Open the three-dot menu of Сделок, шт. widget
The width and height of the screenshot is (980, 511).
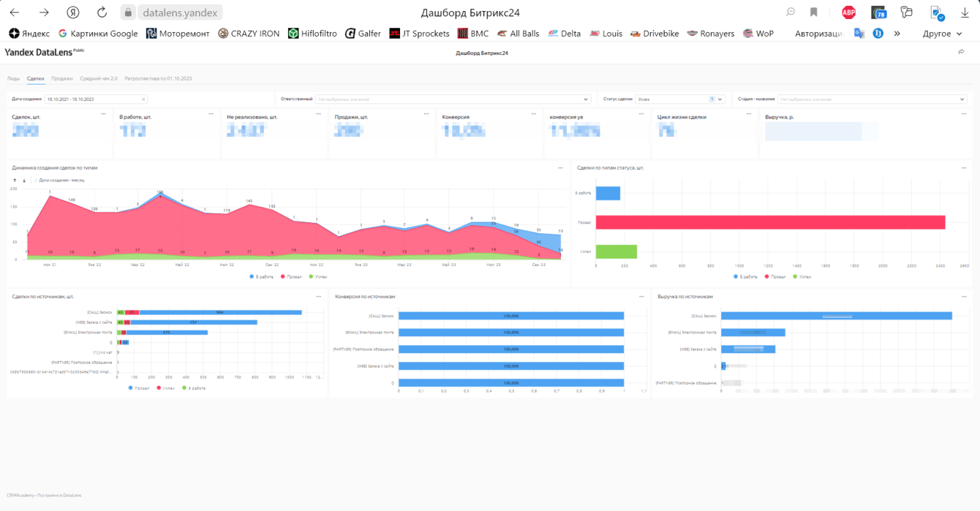[x=104, y=113]
